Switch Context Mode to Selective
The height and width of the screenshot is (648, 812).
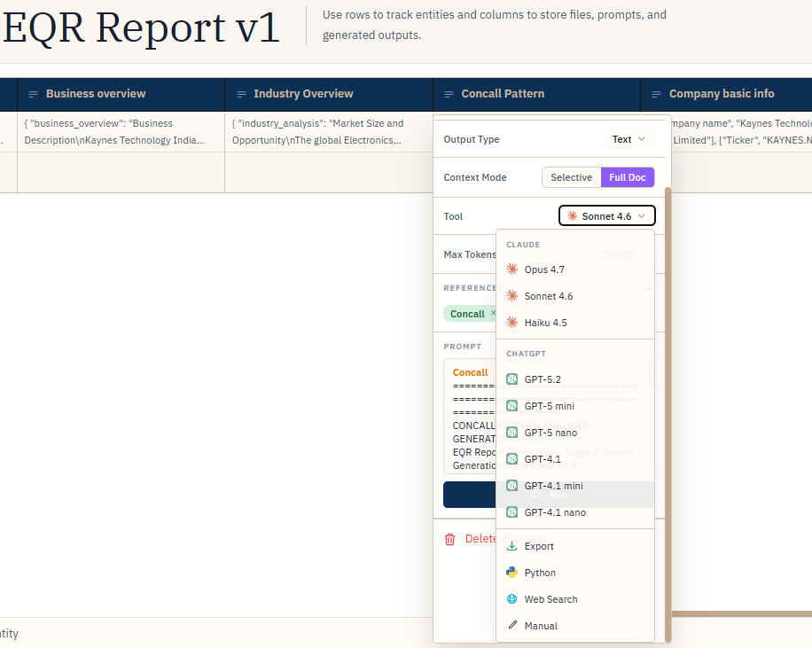tap(571, 177)
